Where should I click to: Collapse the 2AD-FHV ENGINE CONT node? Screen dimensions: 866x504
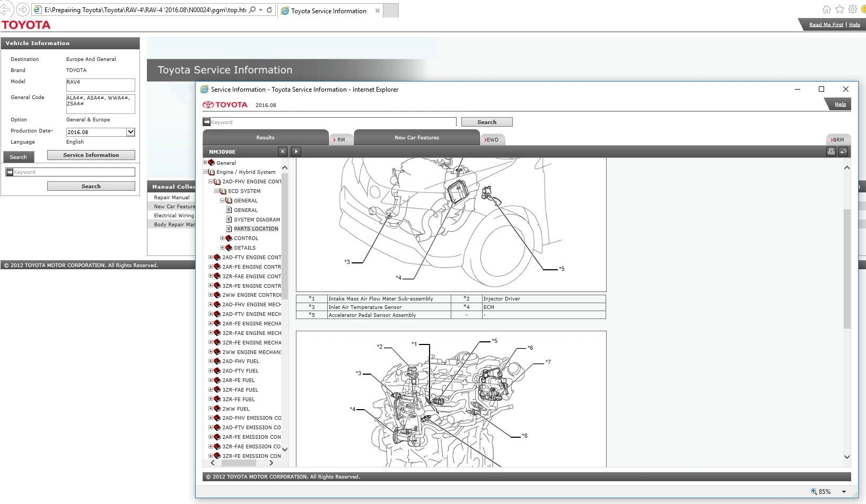pyautogui.click(x=211, y=181)
